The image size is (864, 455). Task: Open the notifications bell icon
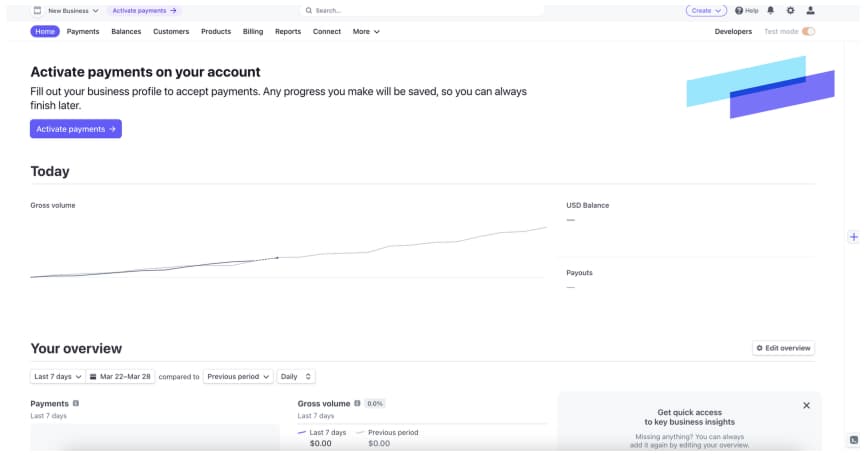pyautogui.click(x=770, y=10)
